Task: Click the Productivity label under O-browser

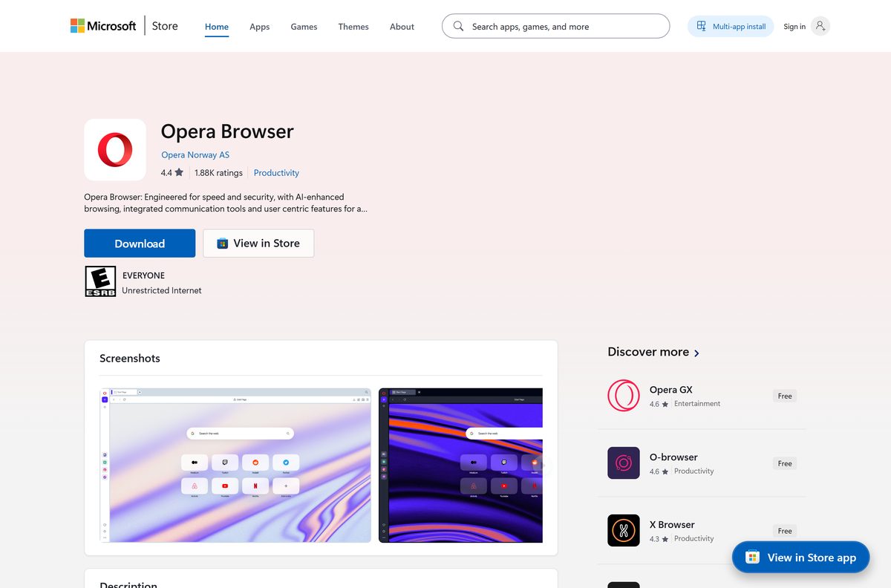Action: tap(694, 471)
